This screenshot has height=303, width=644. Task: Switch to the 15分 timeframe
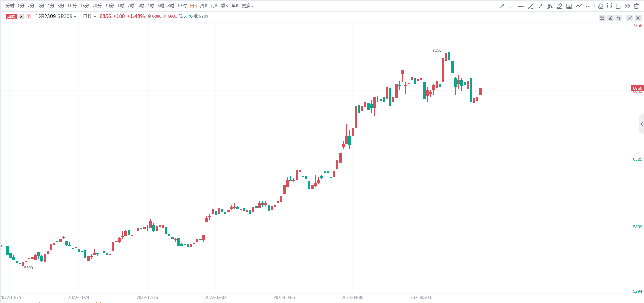(85, 6)
